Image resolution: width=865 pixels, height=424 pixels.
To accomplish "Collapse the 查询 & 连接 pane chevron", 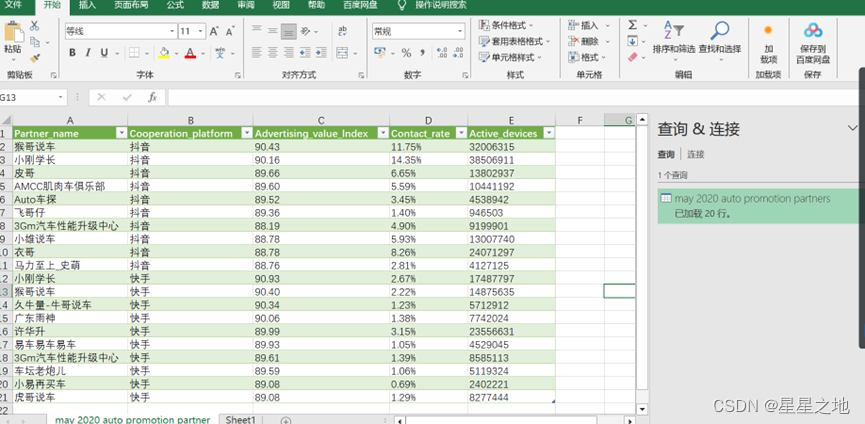I will 852,128.
